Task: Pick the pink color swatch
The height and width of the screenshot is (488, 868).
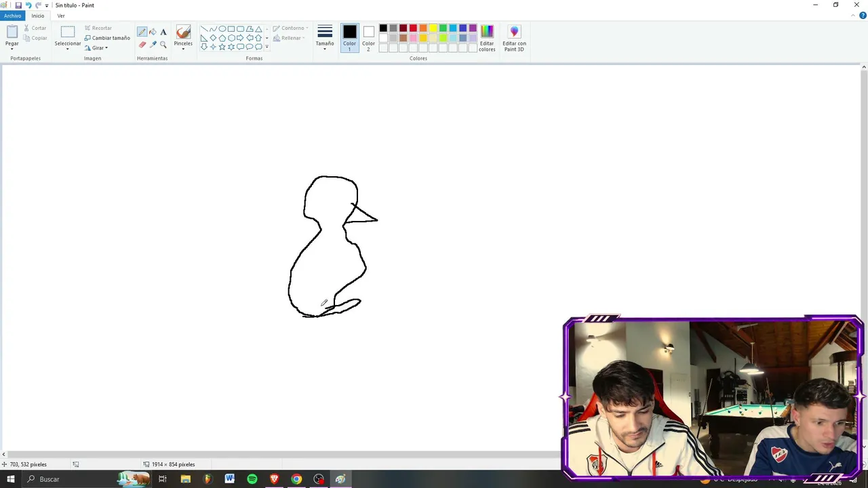Action: point(413,38)
